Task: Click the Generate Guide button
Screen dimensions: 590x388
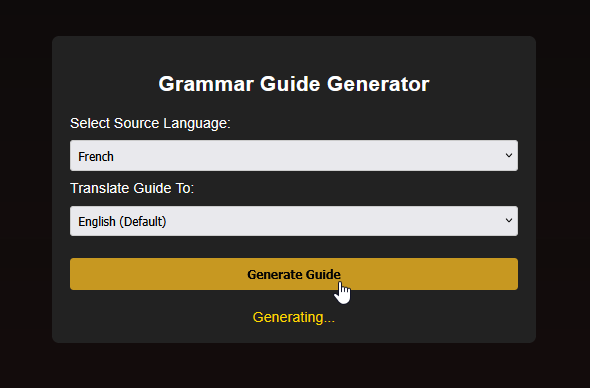Action: point(293,274)
